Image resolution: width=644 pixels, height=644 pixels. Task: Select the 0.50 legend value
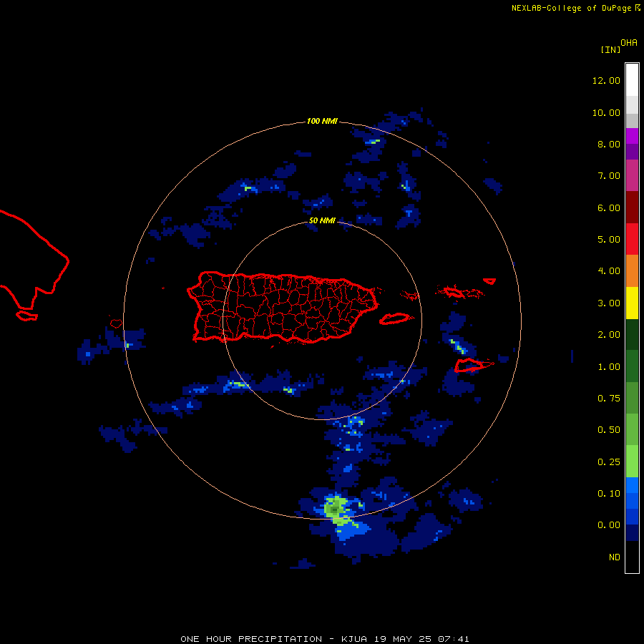click(609, 430)
